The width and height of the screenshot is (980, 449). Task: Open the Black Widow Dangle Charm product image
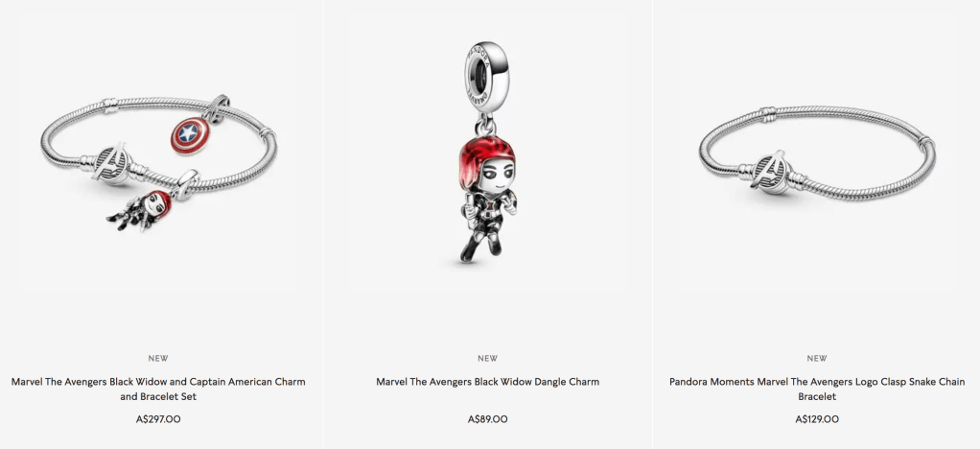(487, 153)
